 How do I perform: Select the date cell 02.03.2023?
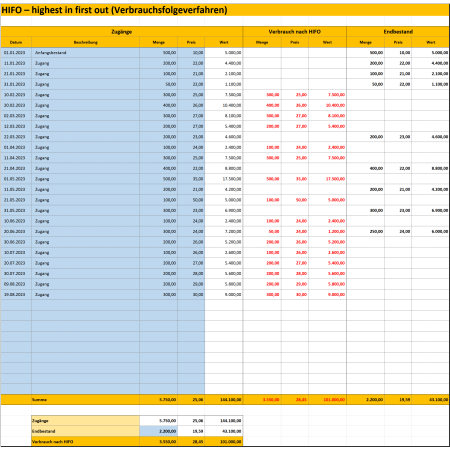(16, 116)
